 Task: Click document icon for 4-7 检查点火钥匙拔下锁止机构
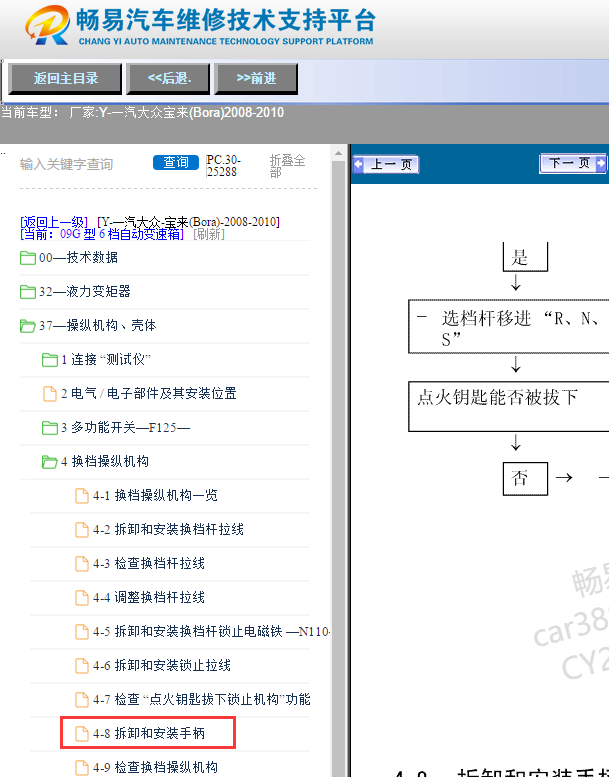click(82, 700)
